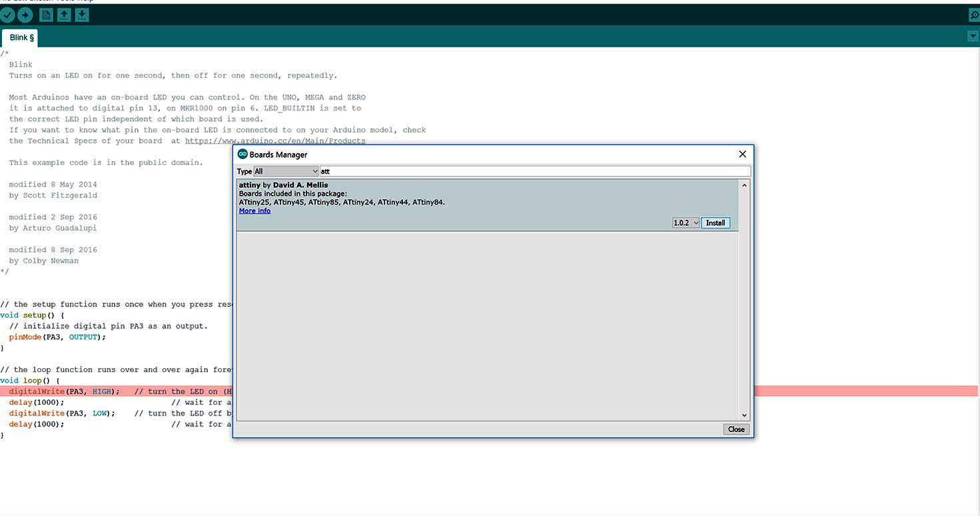Click the Open sketch up-arrow icon
This screenshot has width=980, height=516.
pos(64,15)
